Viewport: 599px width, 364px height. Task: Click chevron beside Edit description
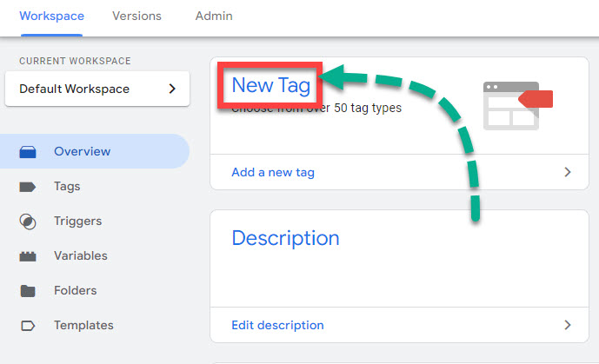[x=568, y=325]
